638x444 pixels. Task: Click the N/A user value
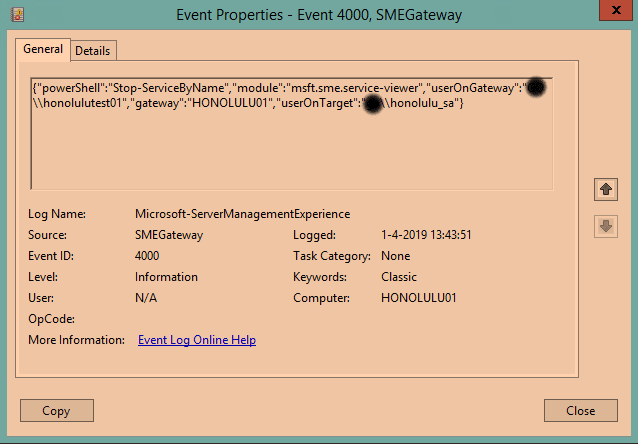pos(146,298)
